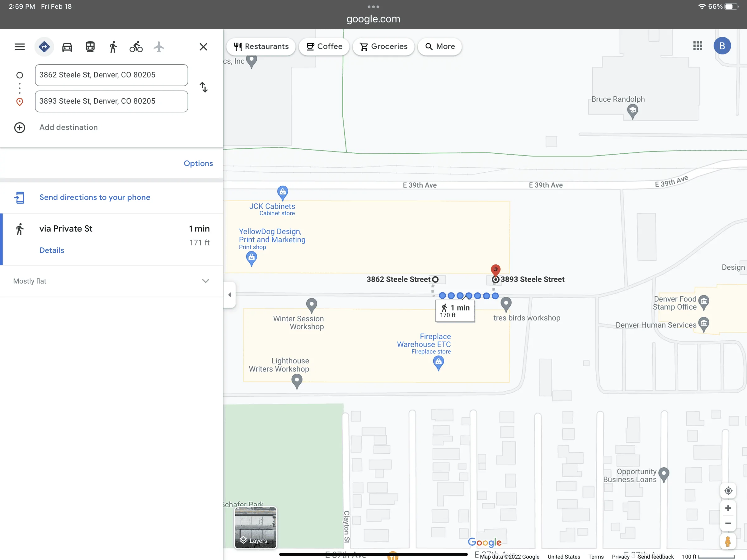Zoom in on the map
This screenshot has width=747, height=560.
pyautogui.click(x=728, y=508)
